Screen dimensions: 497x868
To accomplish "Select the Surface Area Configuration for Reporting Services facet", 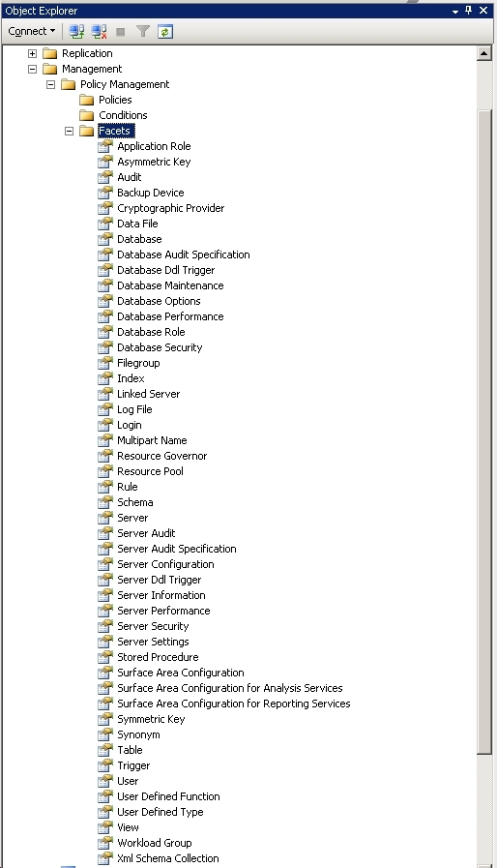I will point(234,703).
